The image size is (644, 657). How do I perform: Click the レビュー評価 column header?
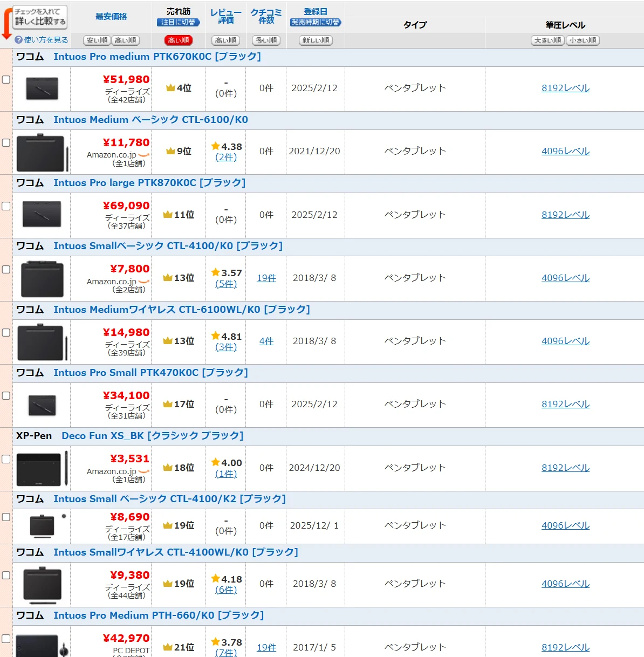[x=226, y=16]
